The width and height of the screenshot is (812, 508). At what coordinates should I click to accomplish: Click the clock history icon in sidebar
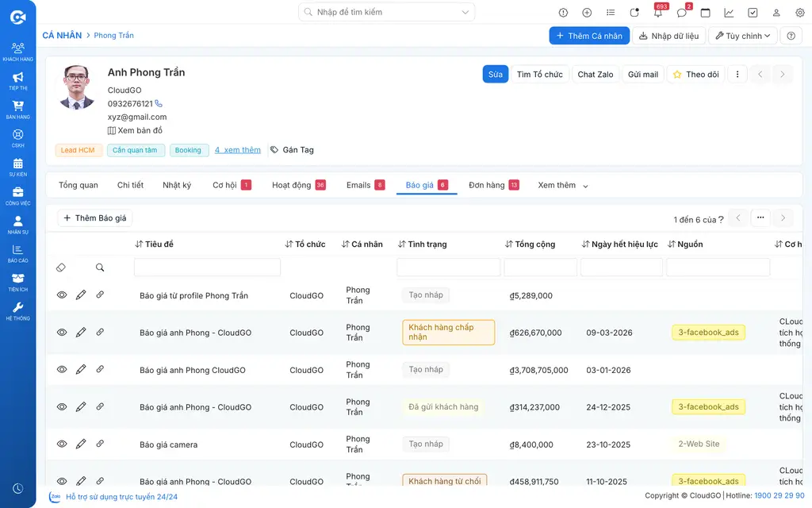click(x=17, y=488)
